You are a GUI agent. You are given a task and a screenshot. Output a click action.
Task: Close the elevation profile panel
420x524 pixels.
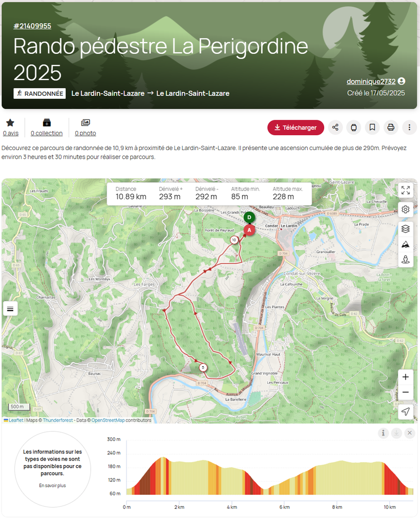click(x=409, y=433)
